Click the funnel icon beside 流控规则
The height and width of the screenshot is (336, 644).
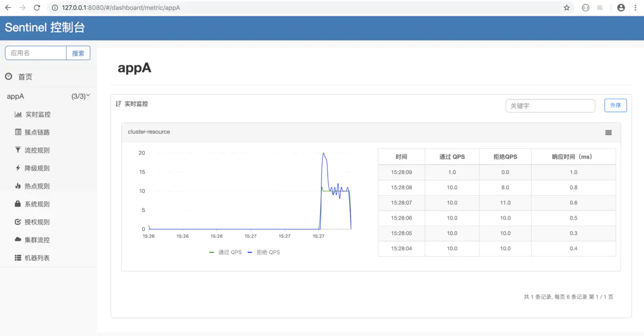(x=18, y=150)
